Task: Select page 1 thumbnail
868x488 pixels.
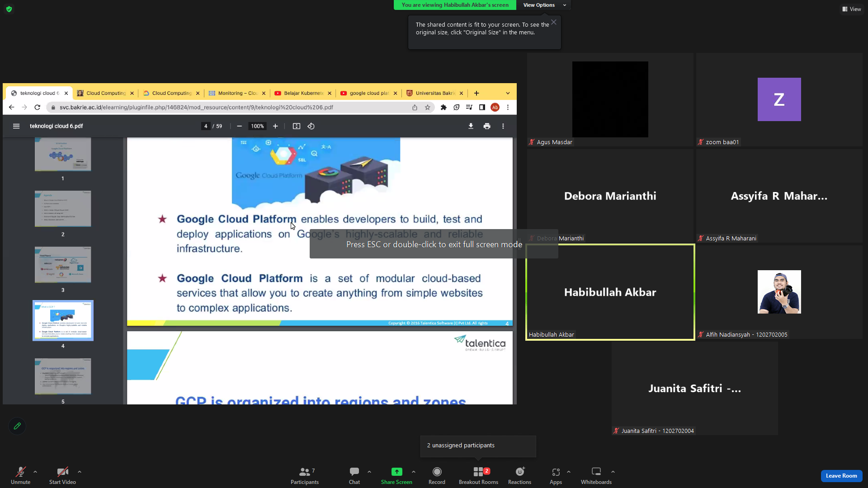Action: (63, 154)
